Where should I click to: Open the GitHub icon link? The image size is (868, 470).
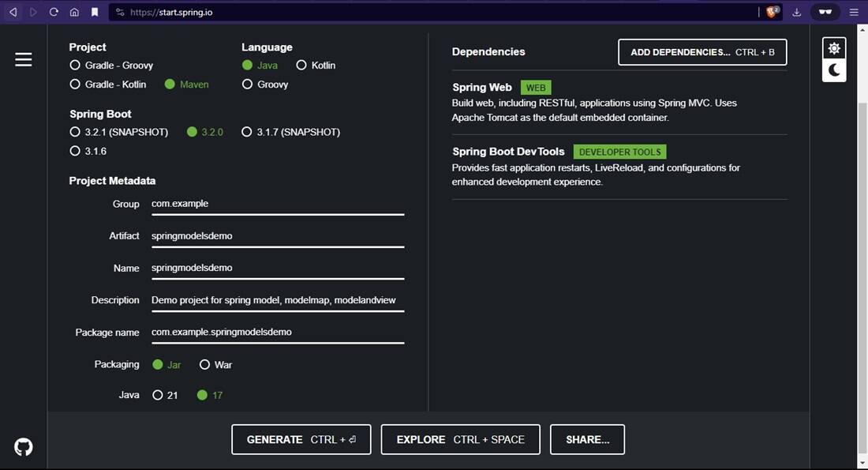23,447
